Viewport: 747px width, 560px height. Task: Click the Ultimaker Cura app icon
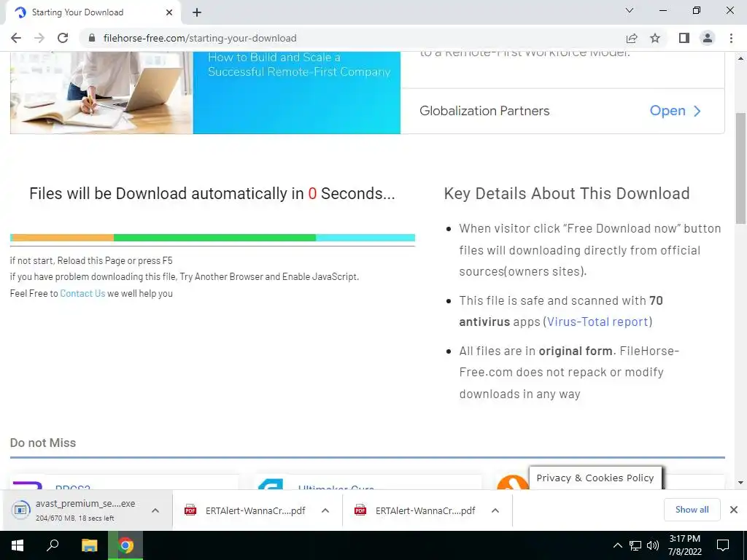point(270,484)
